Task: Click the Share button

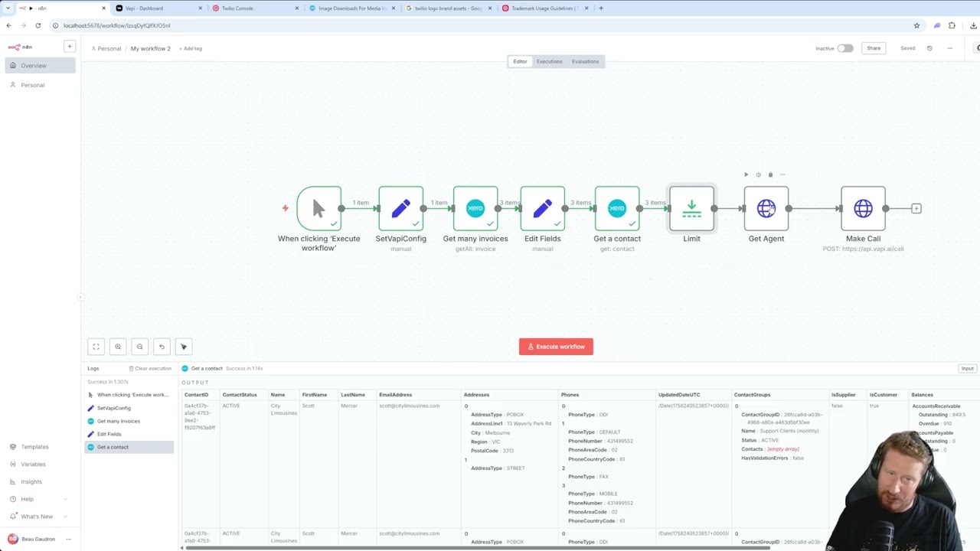Action: [x=874, y=48]
